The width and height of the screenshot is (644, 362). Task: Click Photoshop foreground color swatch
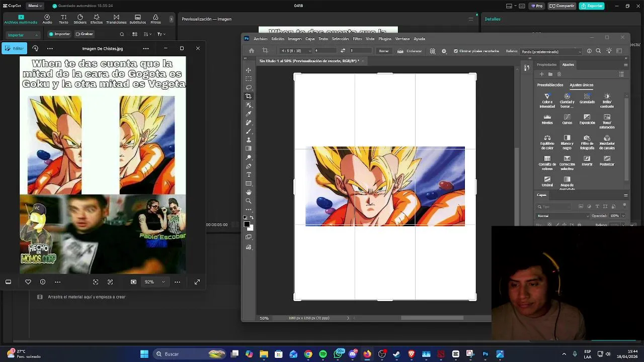pyautogui.click(x=247, y=224)
